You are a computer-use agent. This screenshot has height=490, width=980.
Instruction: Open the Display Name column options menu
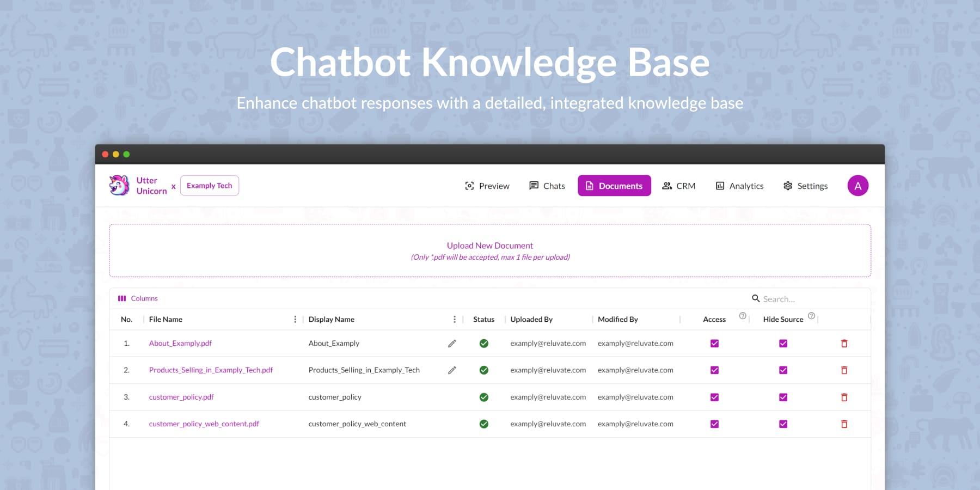pos(455,320)
